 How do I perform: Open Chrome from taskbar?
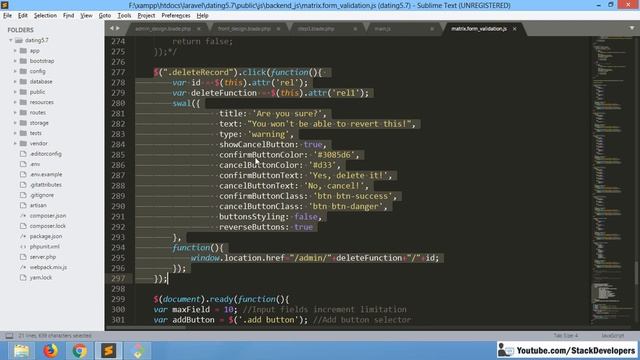pyautogui.click(x=80, y=351)
